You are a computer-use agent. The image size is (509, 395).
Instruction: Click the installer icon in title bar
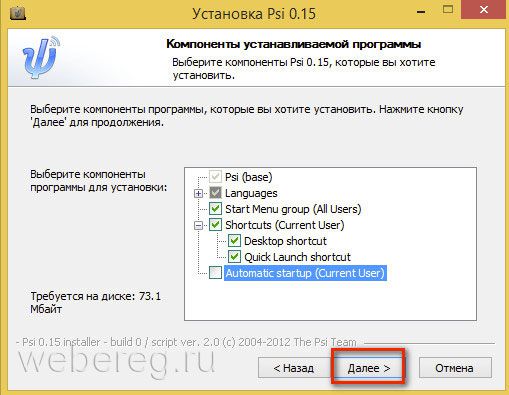(18, 14)
